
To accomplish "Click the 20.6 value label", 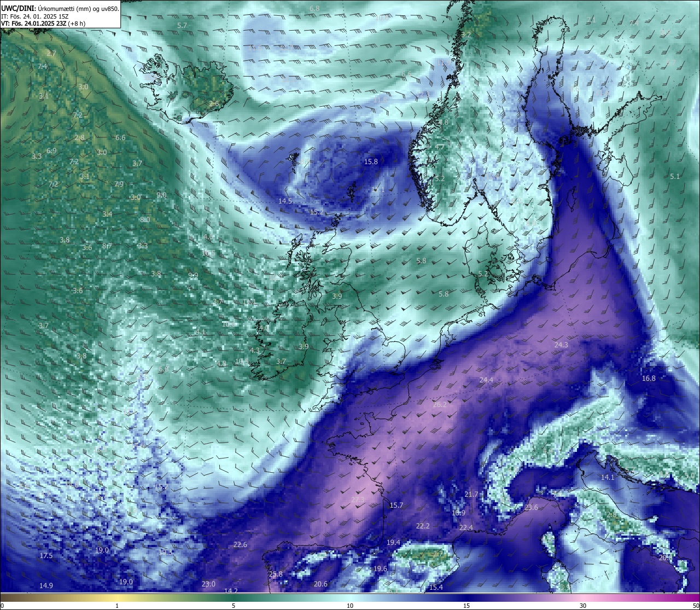I will point(320,584).
